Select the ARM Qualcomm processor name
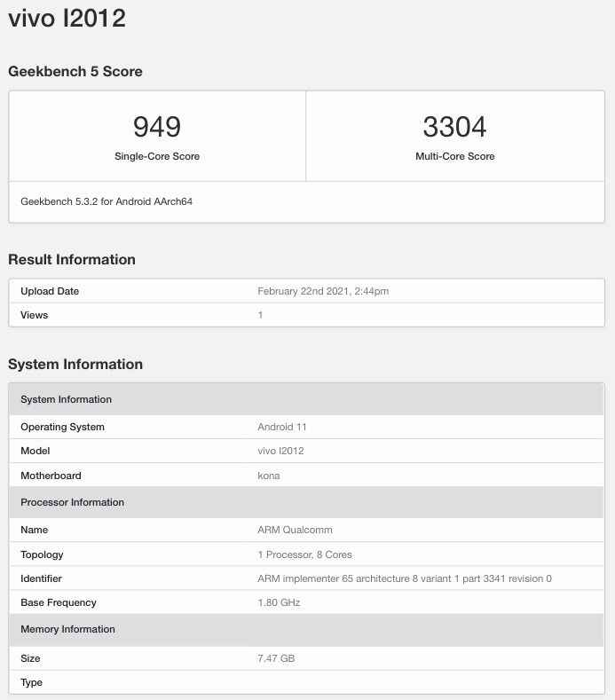Screen dimensions: 615x700 295,530
